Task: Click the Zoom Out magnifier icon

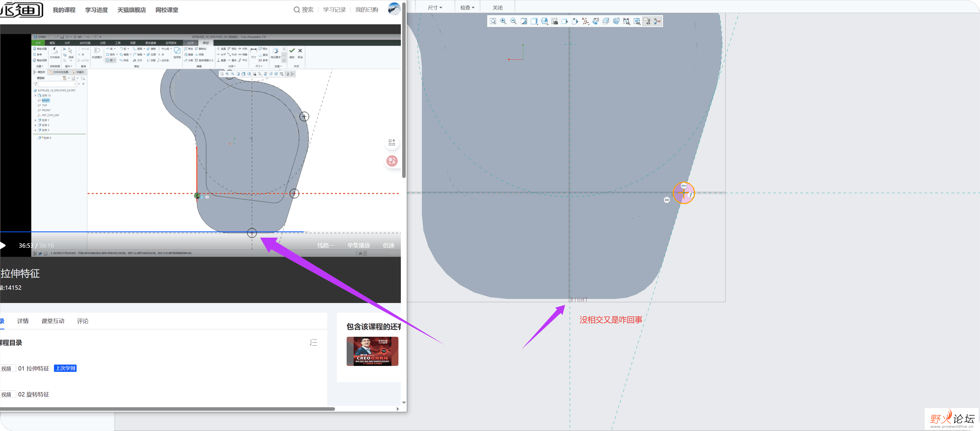Action: click(514, 21)
